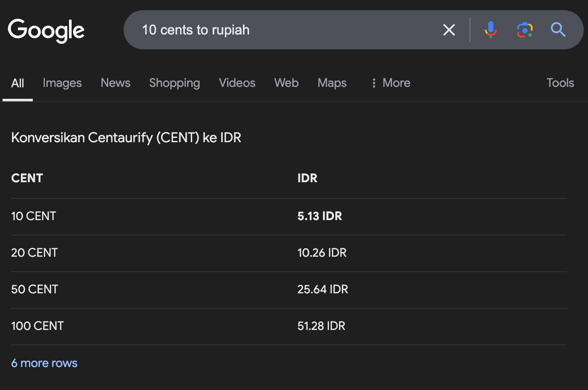Click the 5.13 IDR conversion value
Screen dimensions: 588x390
coord(320,216)
